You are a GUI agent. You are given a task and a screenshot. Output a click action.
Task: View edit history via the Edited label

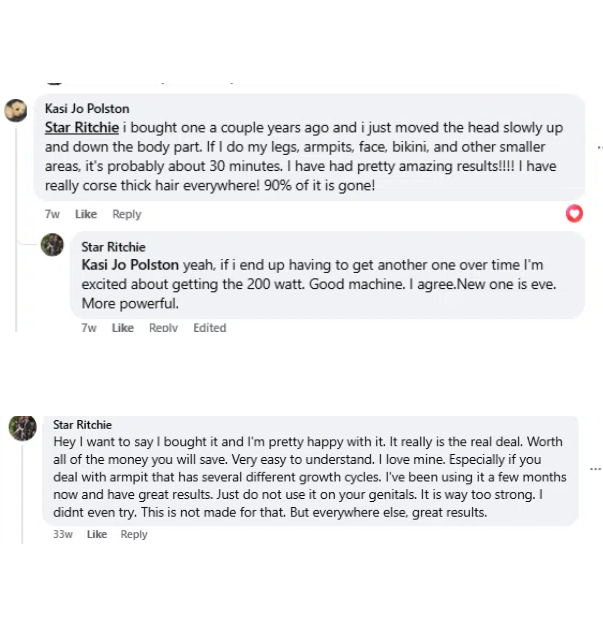click(x=210, y=328)
